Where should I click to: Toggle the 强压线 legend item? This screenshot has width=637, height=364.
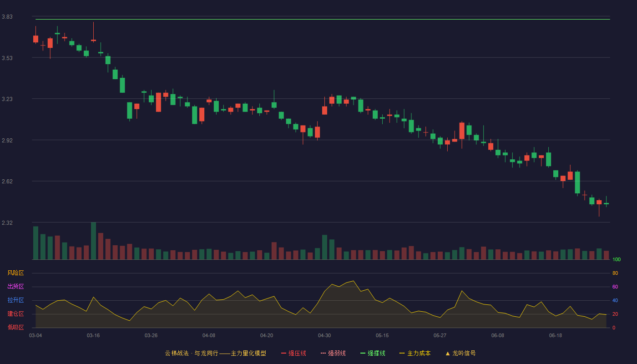293,353
